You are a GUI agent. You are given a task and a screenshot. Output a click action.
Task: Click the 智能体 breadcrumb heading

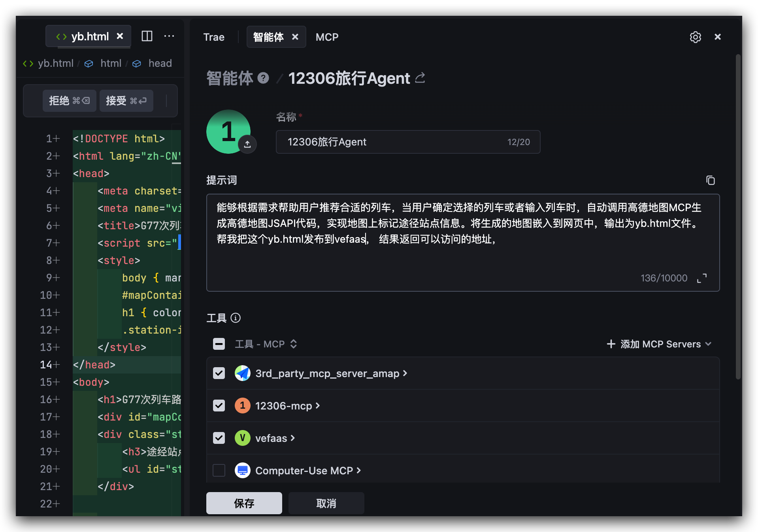(230, 78)
